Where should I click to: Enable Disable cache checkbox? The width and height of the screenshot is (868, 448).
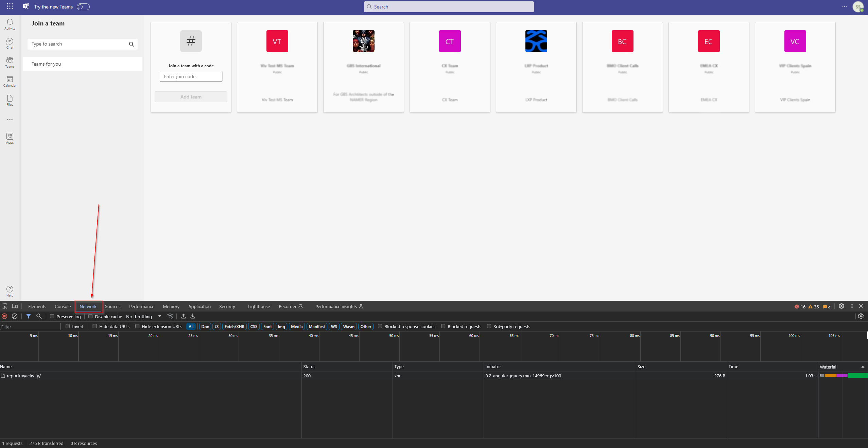90,316
